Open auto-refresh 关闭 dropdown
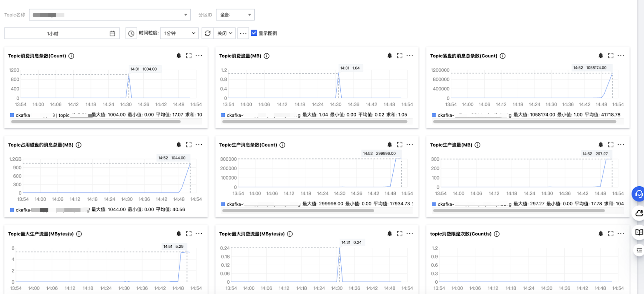 tap(224, 33)
